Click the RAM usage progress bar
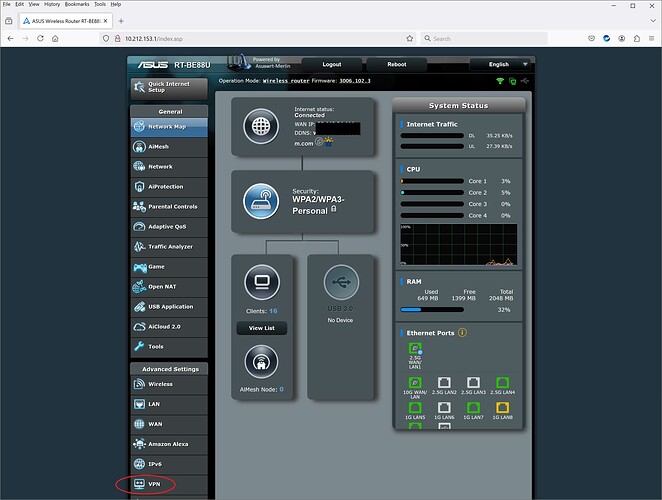 pyautogui.click(x=432, y=310)
